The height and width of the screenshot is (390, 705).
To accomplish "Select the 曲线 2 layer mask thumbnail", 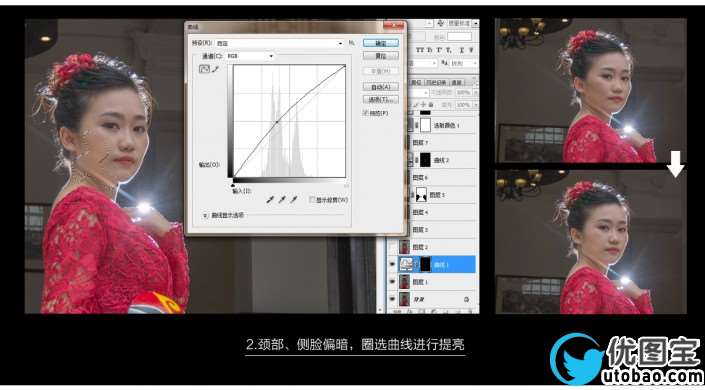I will click(x=424, y=160).
